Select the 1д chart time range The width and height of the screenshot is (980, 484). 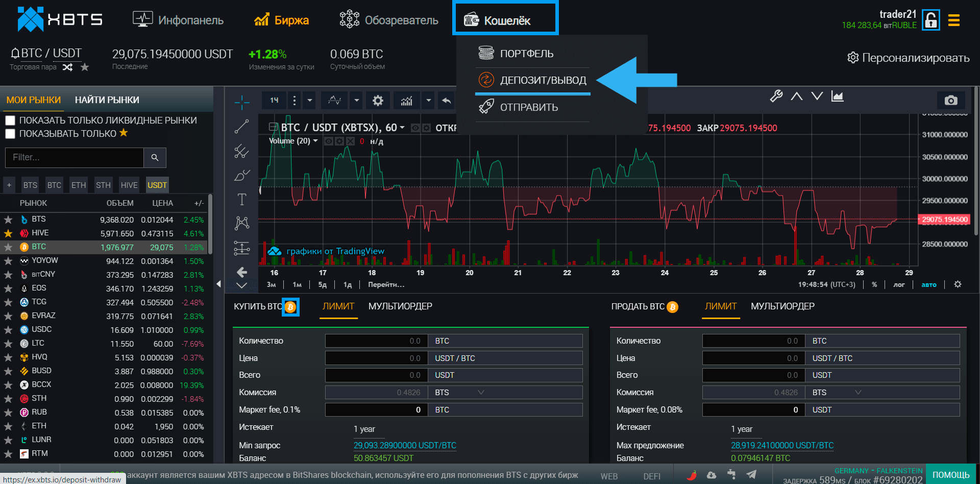(x=347, y=285)
